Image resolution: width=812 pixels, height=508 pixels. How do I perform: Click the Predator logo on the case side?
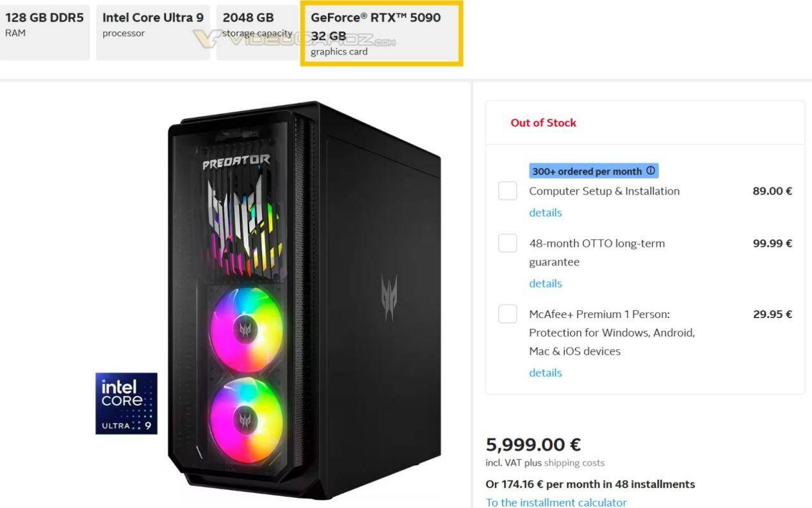[389, 297]
